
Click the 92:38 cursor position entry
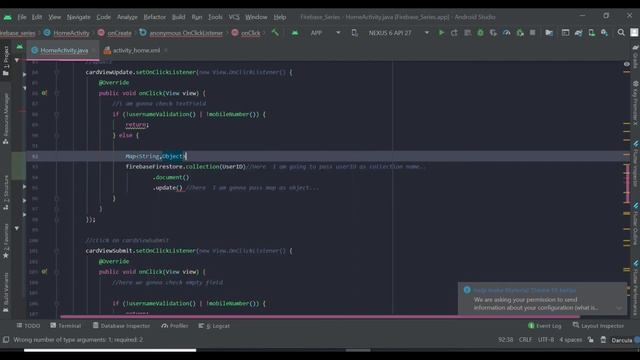(x=505, y=340)
